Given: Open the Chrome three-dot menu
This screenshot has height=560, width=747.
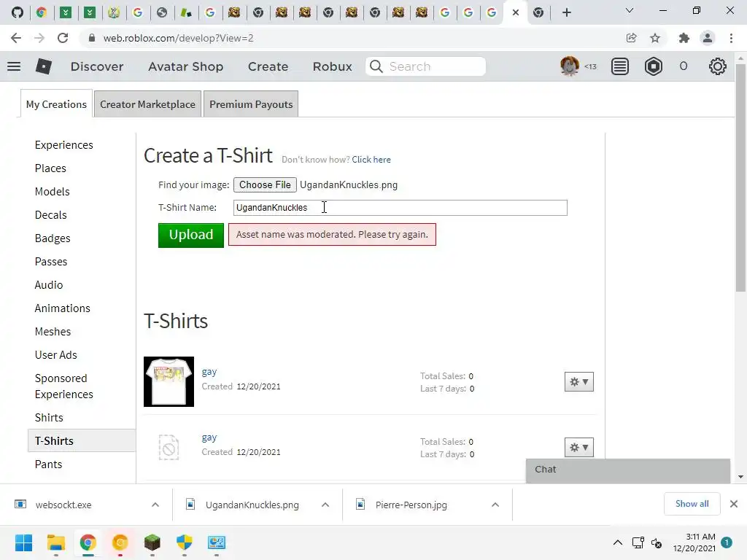Looking at the screenshot, I should [731, 38].
